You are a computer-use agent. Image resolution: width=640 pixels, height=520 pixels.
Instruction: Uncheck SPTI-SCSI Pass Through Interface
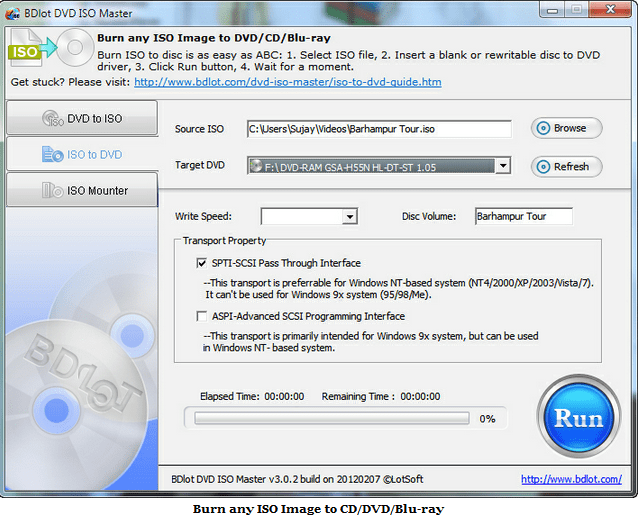pos(202,263)
